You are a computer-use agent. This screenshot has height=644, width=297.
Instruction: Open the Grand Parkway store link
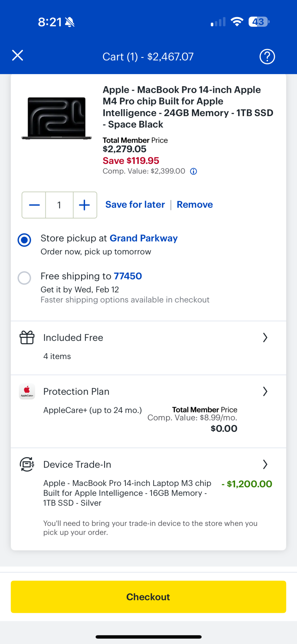pyautogui.click(x=144, y=238)
